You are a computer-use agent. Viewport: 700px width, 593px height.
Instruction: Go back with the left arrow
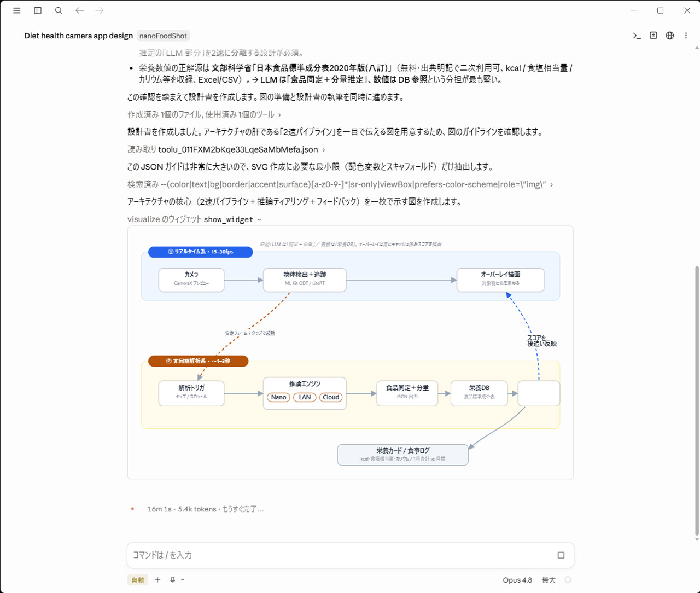click(x=79, y=10)
